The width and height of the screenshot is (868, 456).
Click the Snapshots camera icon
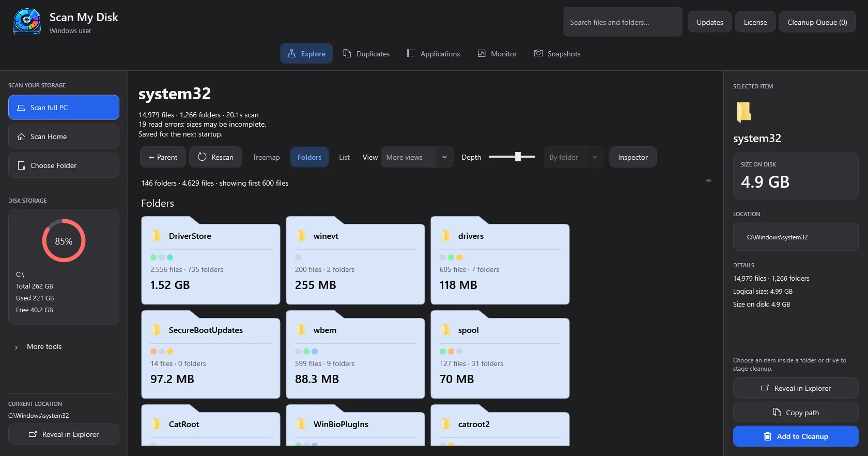click(x=538, y=53)
